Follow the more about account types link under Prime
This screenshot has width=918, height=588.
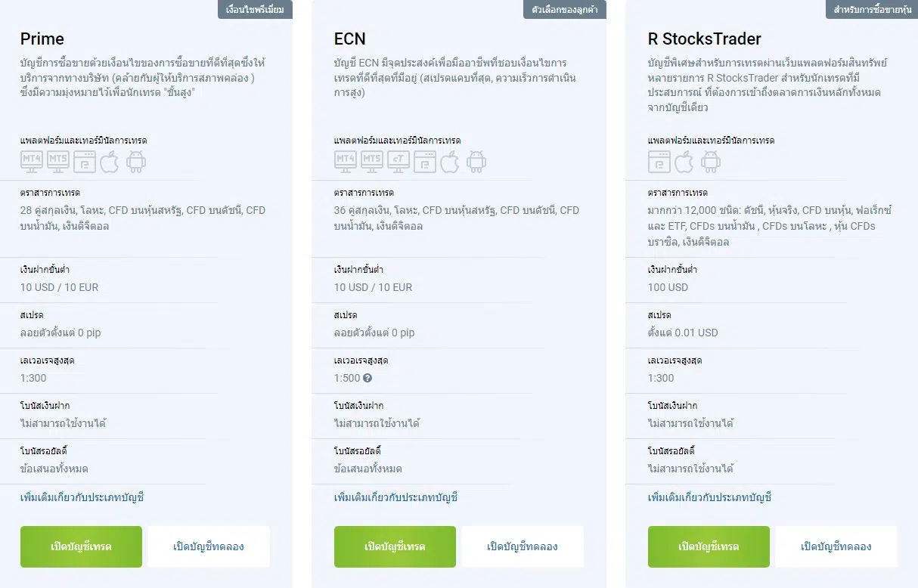82,497
